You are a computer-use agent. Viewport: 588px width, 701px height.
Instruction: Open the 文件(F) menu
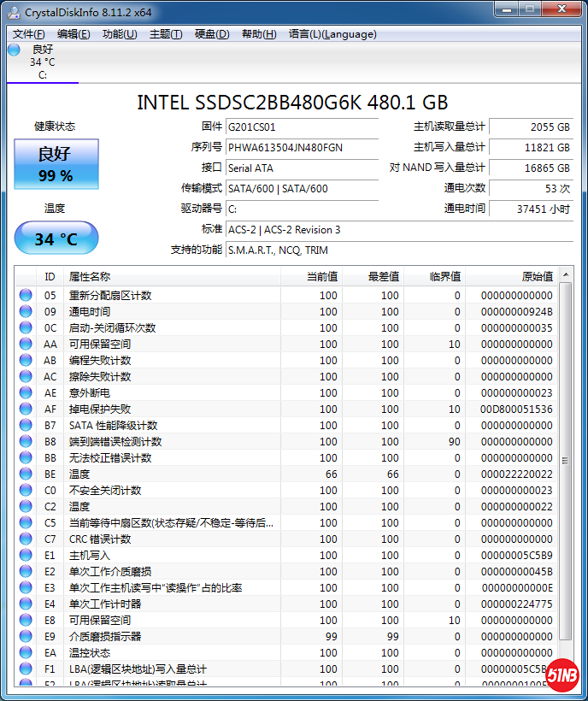point(29,34)
